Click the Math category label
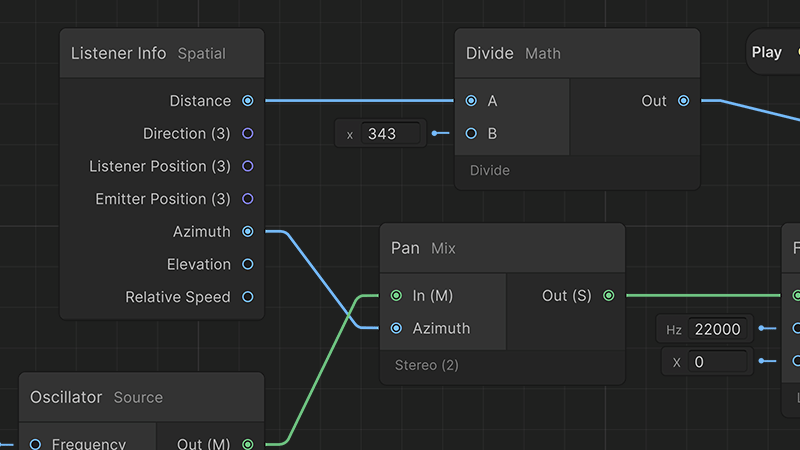Image resolution: width=800 pixels, height=450 pixels. [543, 54]
